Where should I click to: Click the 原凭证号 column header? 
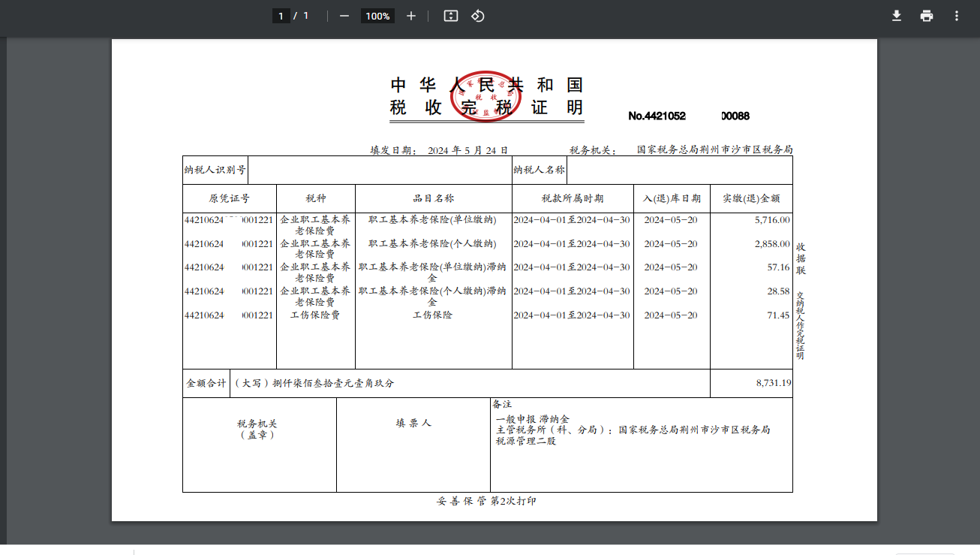pyautogui.click(x=230, y=199)
